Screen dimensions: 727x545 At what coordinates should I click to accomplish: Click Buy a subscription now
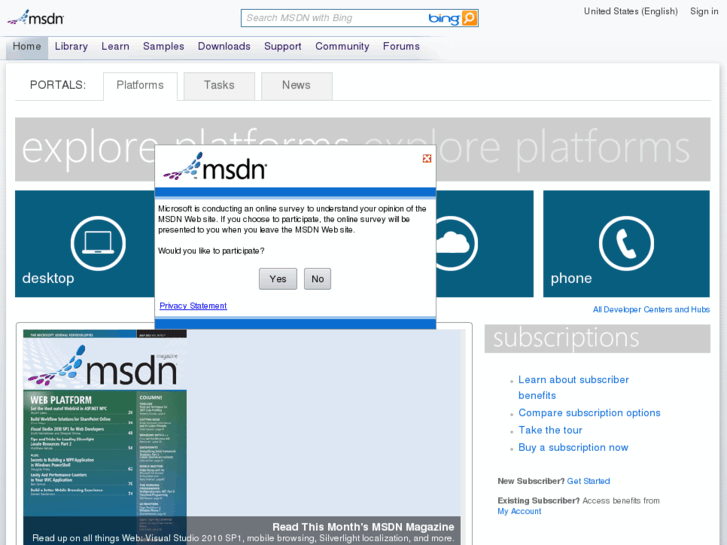(573, 448)
